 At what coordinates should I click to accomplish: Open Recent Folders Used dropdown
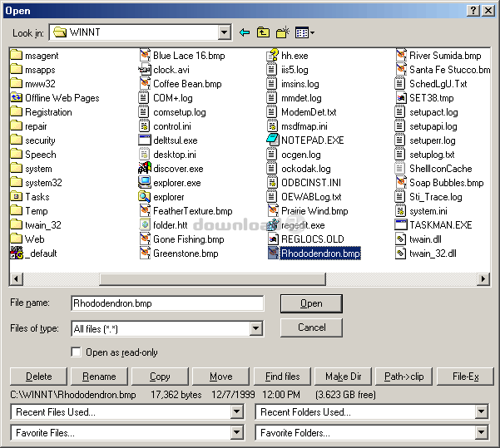(481, 412)
